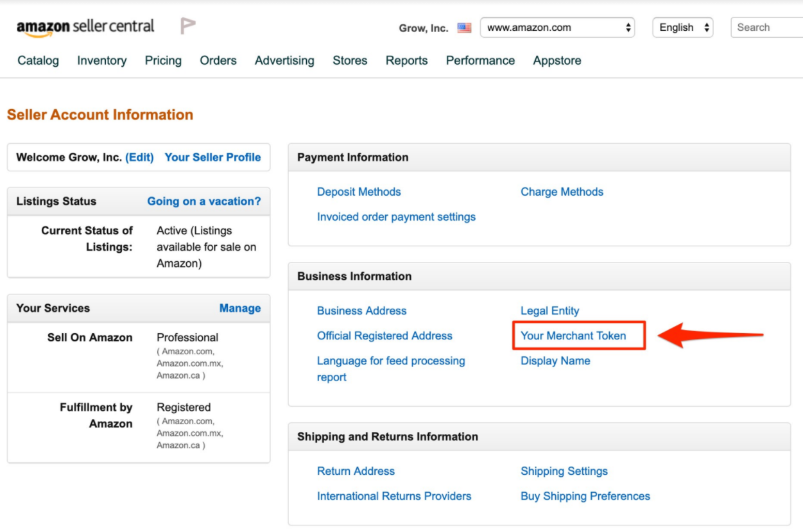
Task: Open the Catalog menu
Action: click(x=39, y=60)
